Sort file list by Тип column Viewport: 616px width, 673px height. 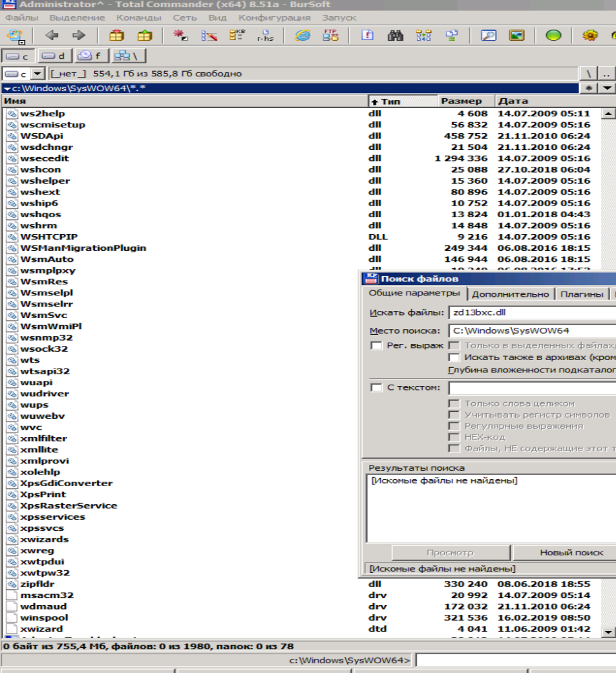pos(402,101)
